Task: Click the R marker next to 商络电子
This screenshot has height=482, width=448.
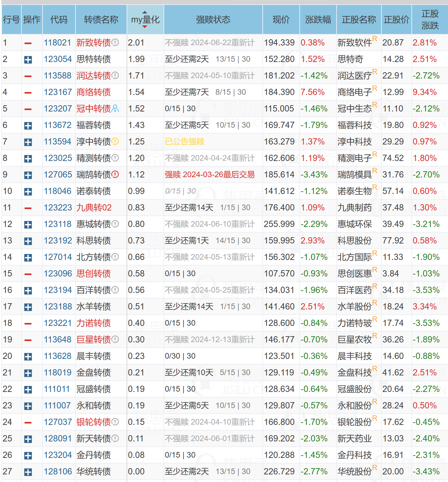Action: [374, 88]
